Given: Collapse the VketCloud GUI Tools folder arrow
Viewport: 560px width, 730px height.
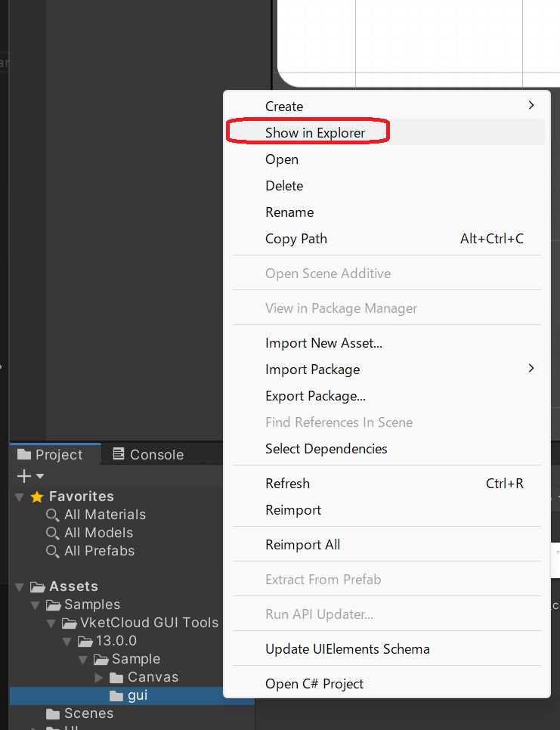Looking at the screenshot, I should click(x=51, y=623).
